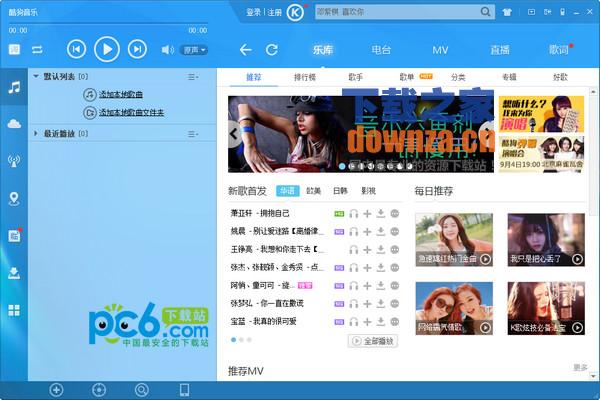The image size is (600, 400).
Task: Open the 歌单 sub-tab
Action: 407,77
